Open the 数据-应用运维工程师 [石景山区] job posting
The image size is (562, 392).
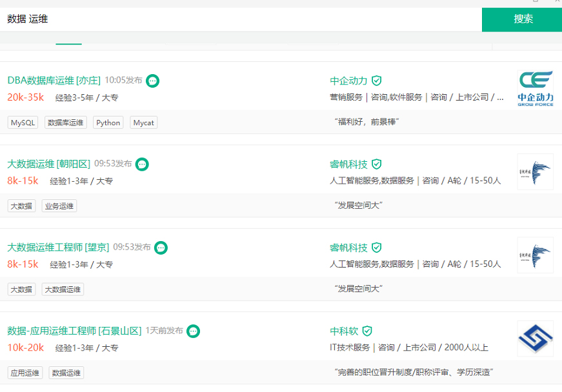(74, 331)
